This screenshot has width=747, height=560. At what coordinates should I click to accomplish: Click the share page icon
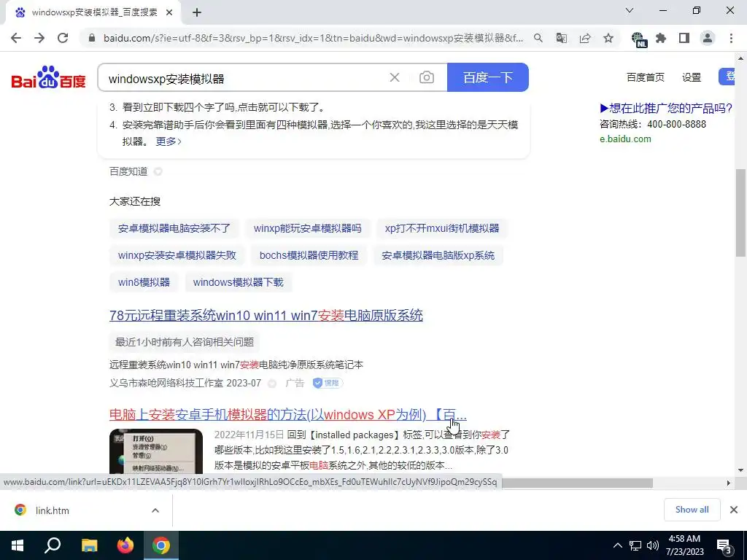click(585, 38)
